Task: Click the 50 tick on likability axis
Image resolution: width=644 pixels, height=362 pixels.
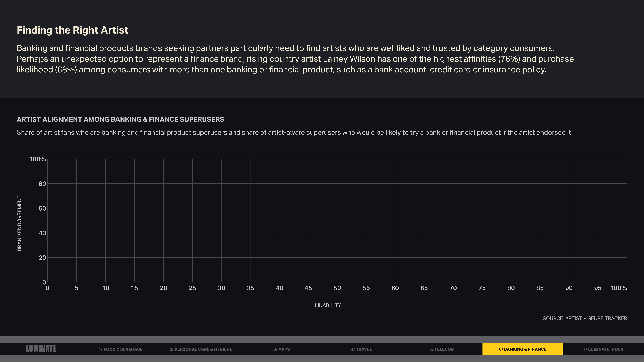Action: click(x=337, y=288)
